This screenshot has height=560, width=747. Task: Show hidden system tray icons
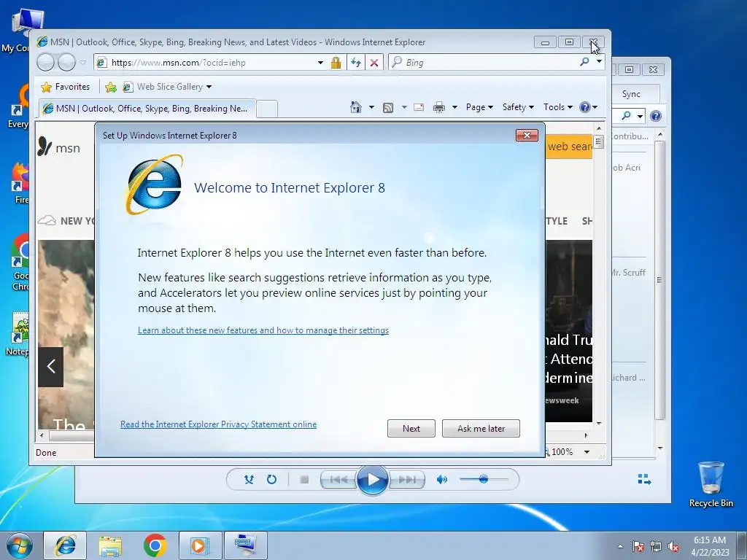pos(620,546)
